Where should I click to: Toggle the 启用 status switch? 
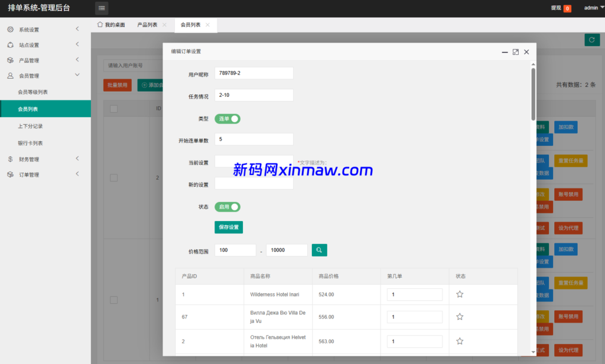227,207
